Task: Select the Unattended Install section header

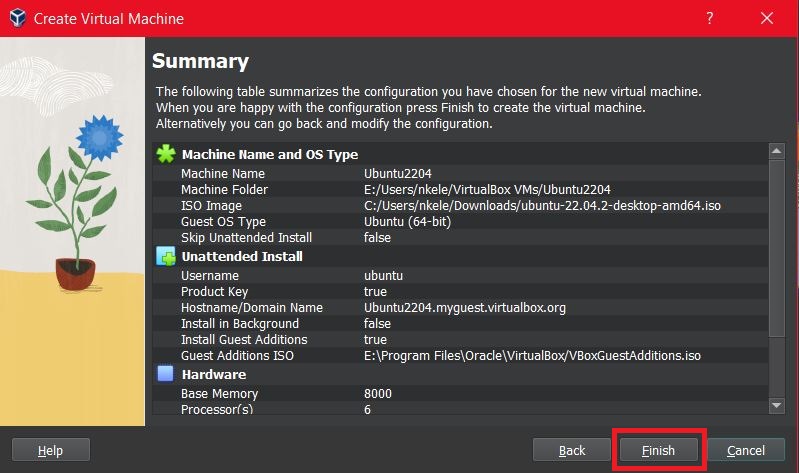Action: [x=242, y=256]
